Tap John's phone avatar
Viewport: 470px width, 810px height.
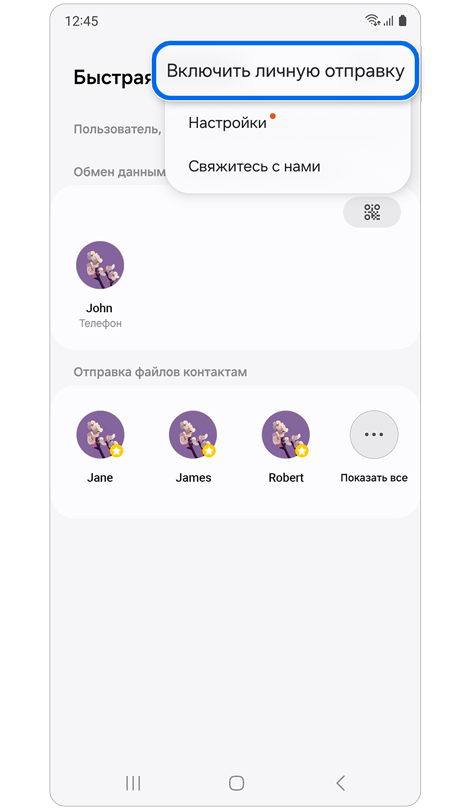pos(100,265)
